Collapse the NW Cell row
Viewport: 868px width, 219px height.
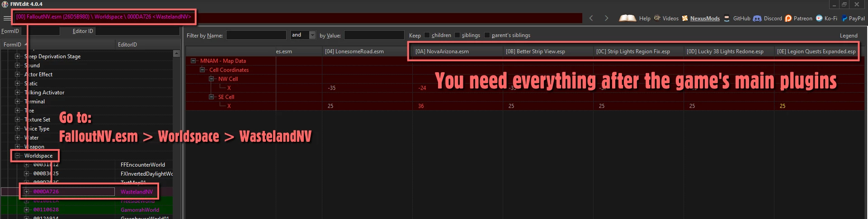tap(211, 79)
